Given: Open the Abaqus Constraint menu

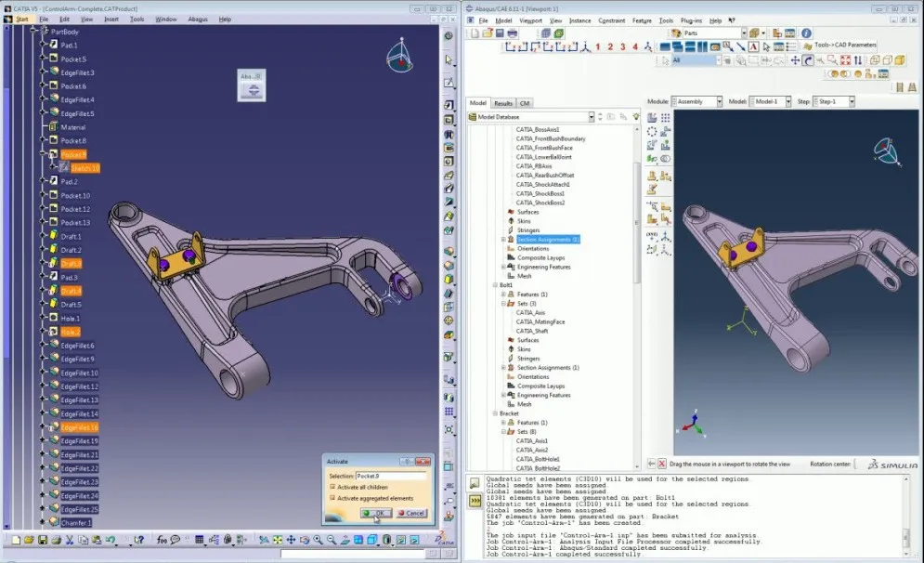Looking at the screenshot, I should tap(611, 20).
